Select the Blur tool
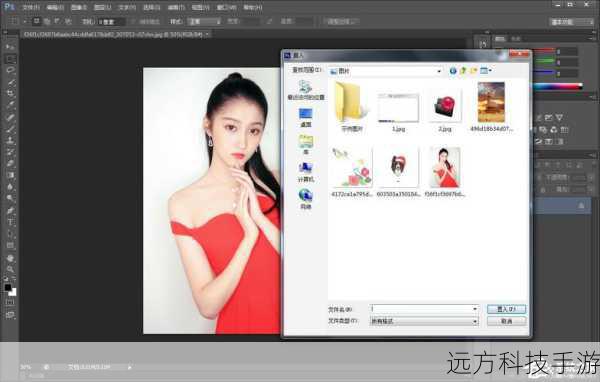Viewport: 600px width, 382px height. click(10, 187)
